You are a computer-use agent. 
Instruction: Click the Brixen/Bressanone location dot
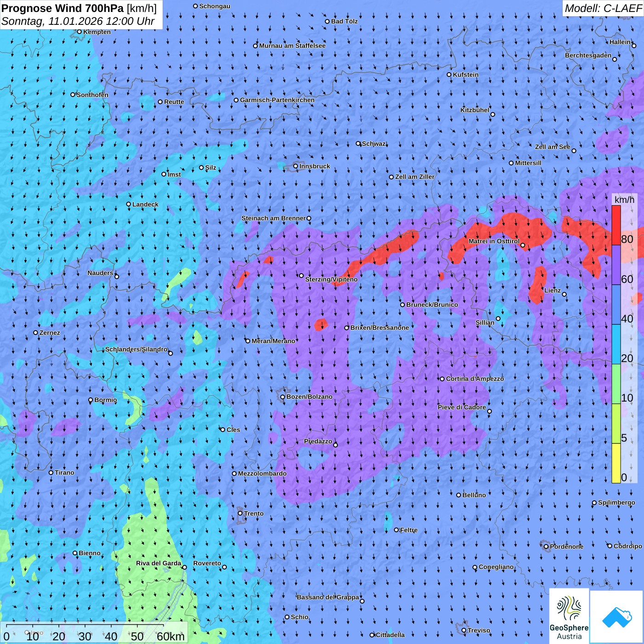click(347, 328)
